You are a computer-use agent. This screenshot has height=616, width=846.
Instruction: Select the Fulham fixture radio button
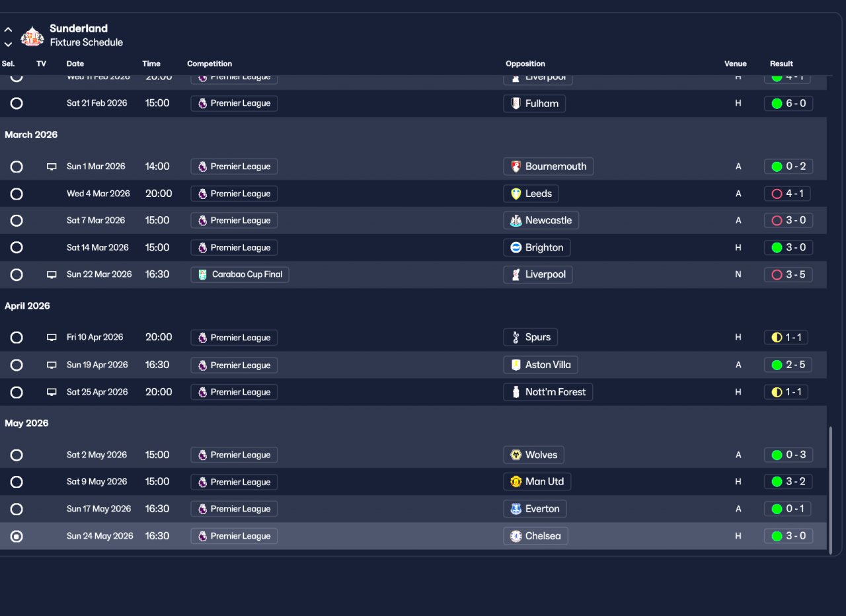(17, 103)
